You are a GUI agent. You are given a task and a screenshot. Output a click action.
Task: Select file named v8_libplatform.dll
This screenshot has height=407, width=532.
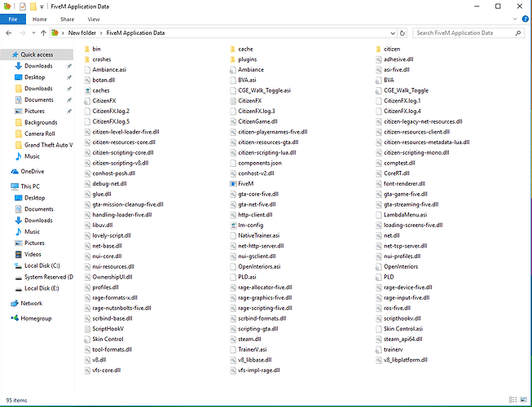pyautogui.click(x=406, y=360)
